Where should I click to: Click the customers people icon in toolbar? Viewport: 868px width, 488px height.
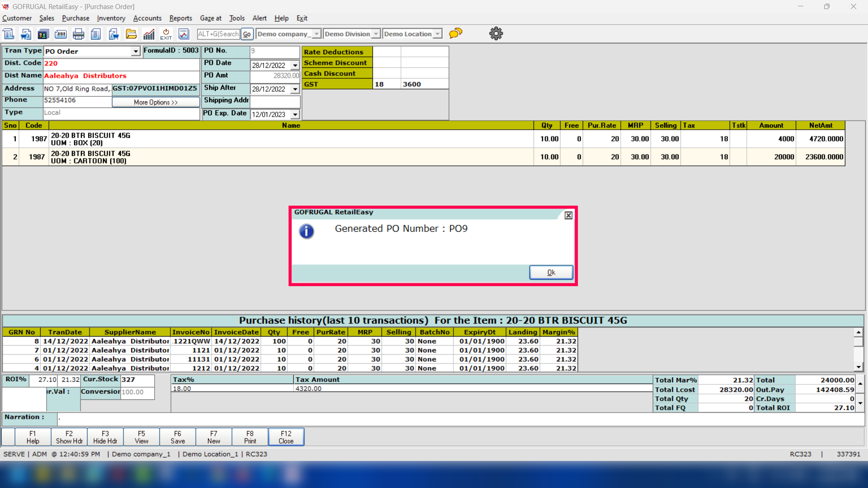43,34
